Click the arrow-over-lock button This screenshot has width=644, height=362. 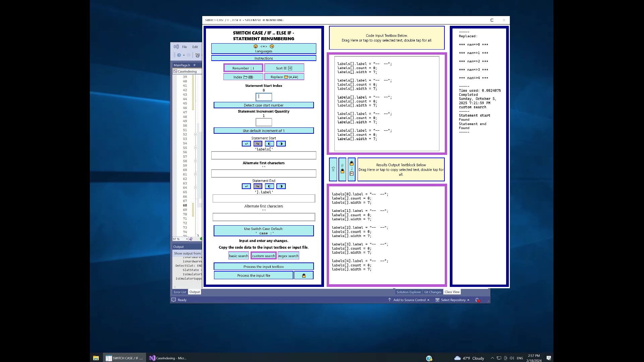click(342, 169)
